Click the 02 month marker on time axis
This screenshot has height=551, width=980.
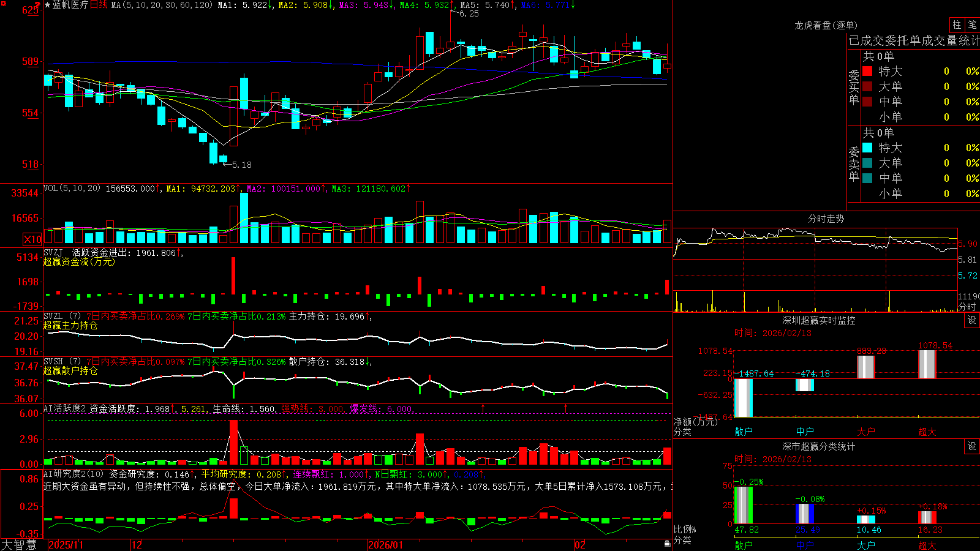580,545
